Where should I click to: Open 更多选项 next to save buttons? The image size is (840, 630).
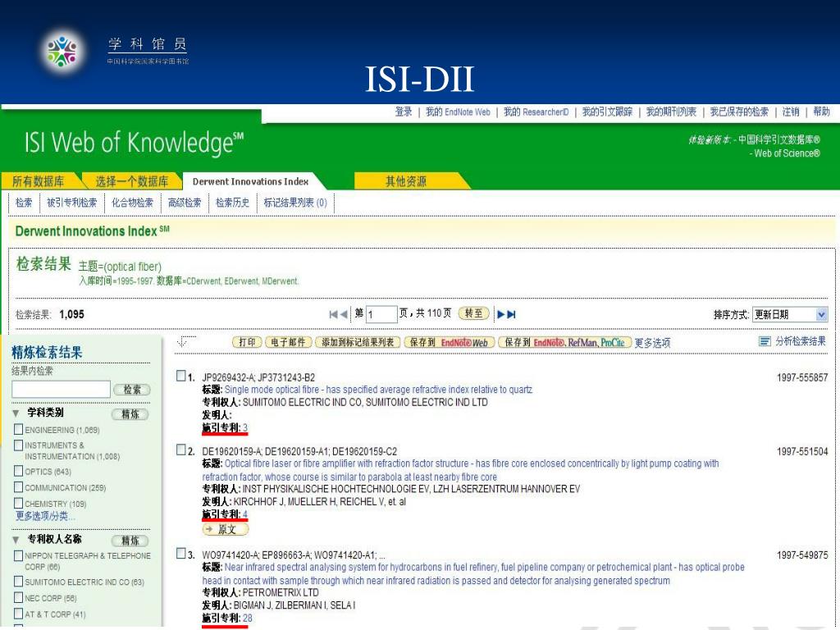(x=652, y=343)
